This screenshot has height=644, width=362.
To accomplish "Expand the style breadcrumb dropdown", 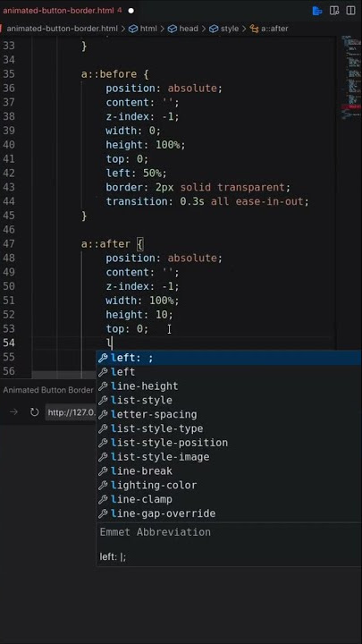I will pyautogui.click(x=224, y=29).
